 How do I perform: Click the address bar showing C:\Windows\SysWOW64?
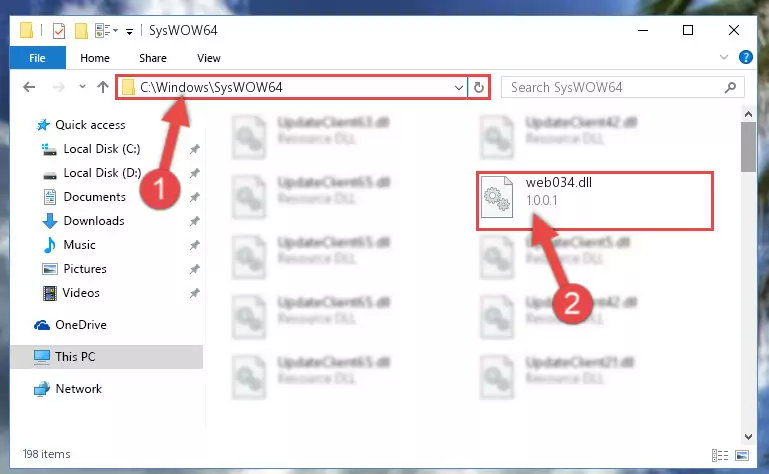coord(291,87)
